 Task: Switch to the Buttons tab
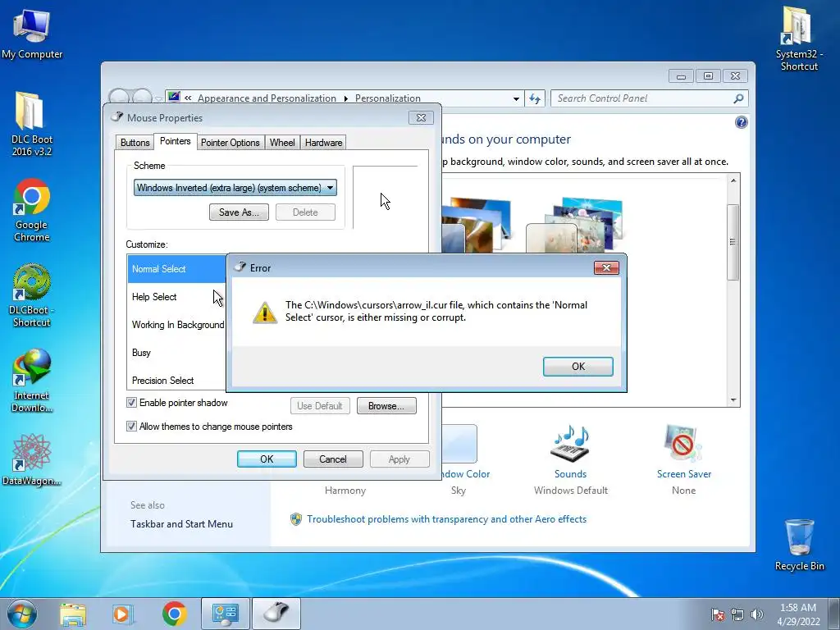(135, 143)
